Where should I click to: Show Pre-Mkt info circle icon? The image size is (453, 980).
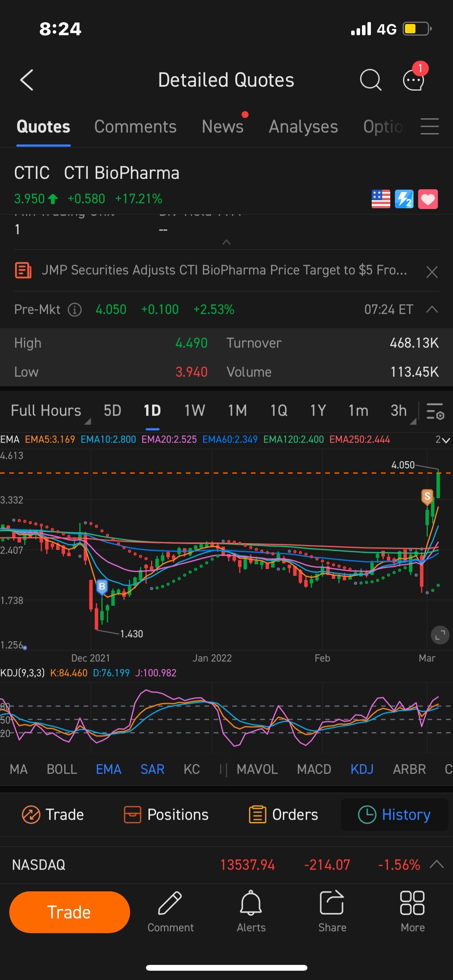pyautogui.click(x=75, y=310)
